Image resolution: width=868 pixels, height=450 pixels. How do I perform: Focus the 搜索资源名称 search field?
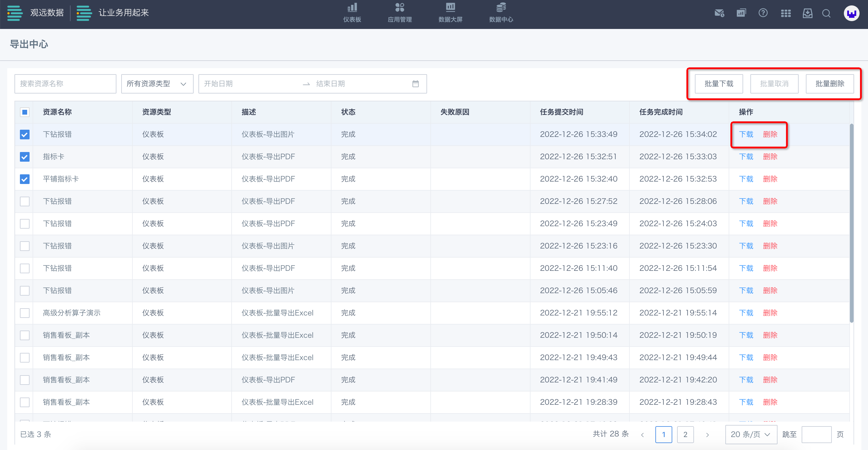coord(65,84)
